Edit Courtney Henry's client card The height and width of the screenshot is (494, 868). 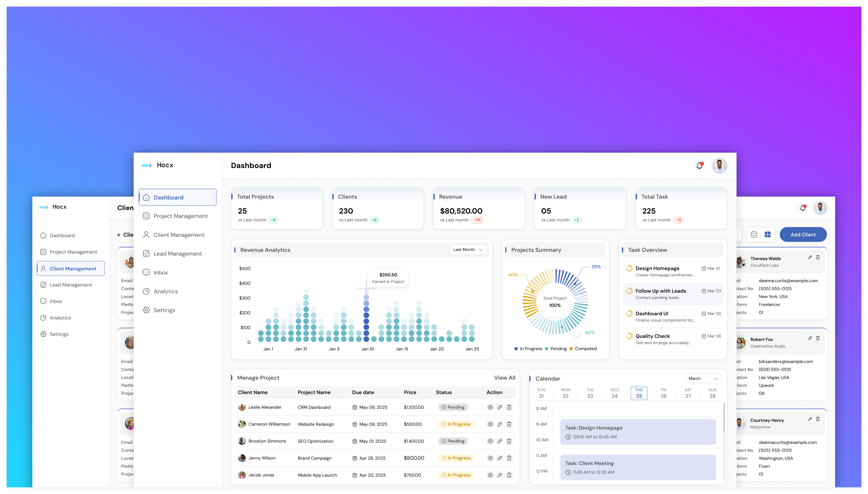810,419
